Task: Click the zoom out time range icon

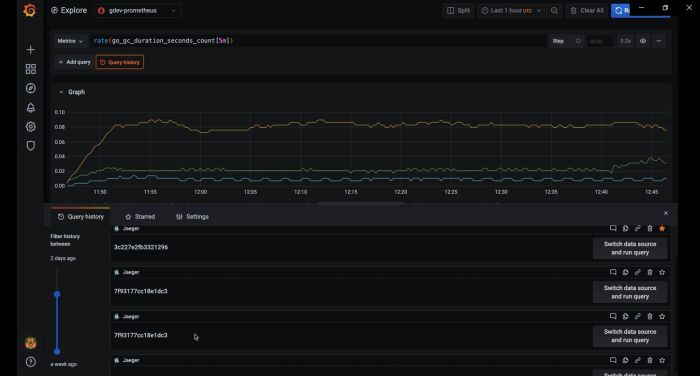Action: (554, 11)
